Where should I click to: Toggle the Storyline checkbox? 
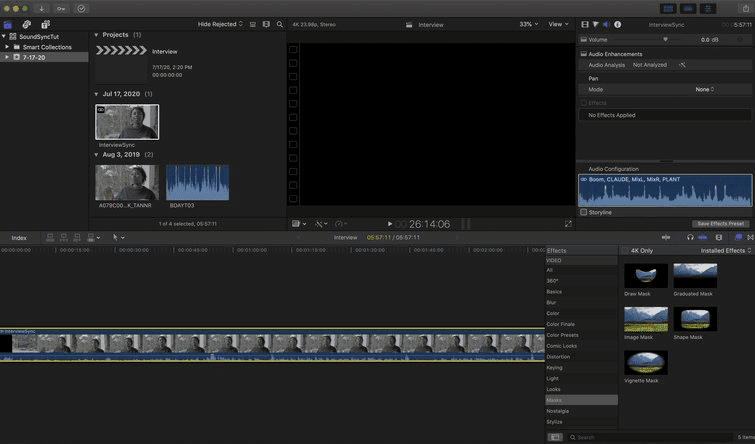coord(584,212)
